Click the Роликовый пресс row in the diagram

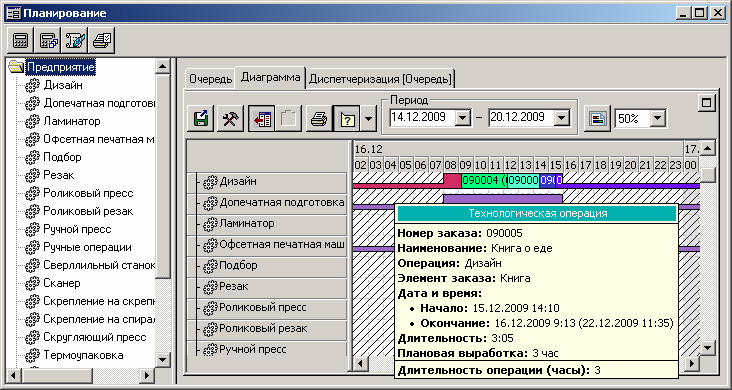(x=267, y=308)
